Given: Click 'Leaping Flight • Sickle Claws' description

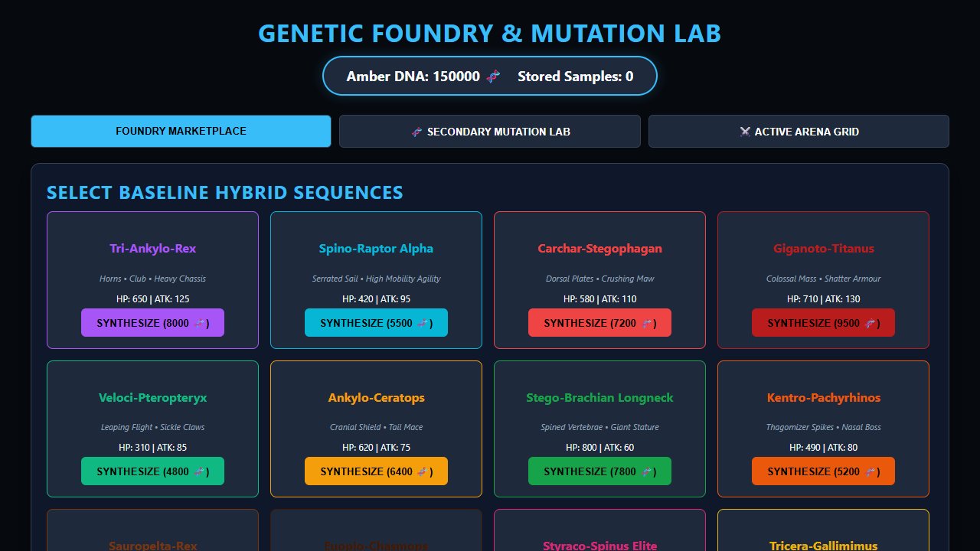Looking at the screenshot, I should (152, 427).
